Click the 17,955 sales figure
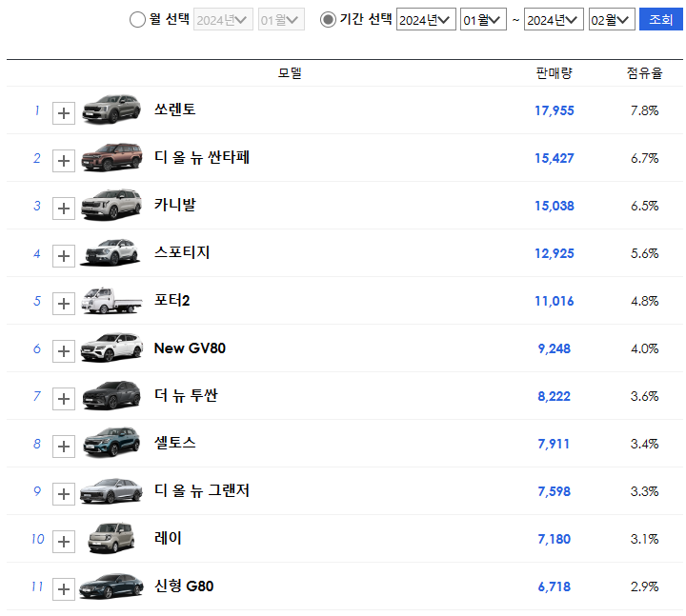Viewport: 686px width, 616px height. [x=555, y=110]
